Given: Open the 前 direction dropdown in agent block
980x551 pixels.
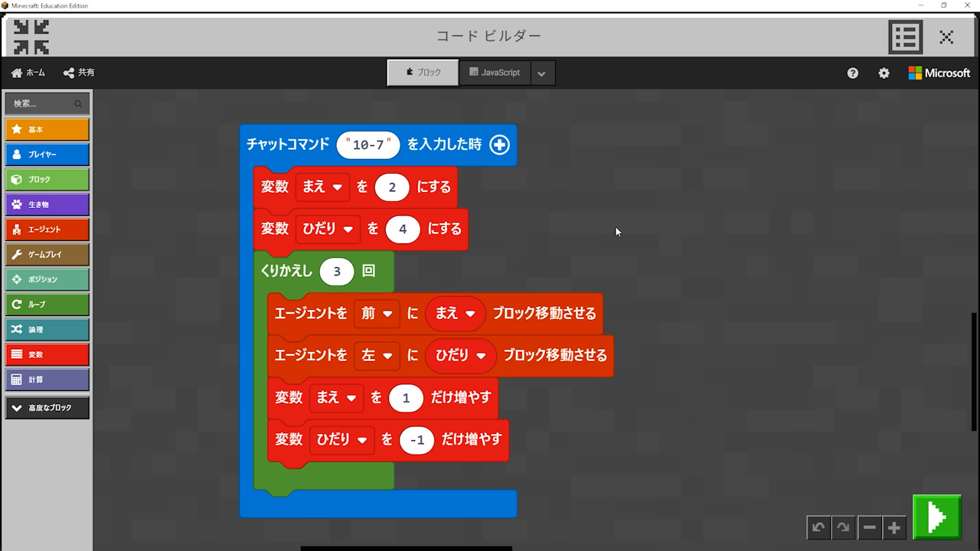Looking at the screenshot, I should pos(377,314).
